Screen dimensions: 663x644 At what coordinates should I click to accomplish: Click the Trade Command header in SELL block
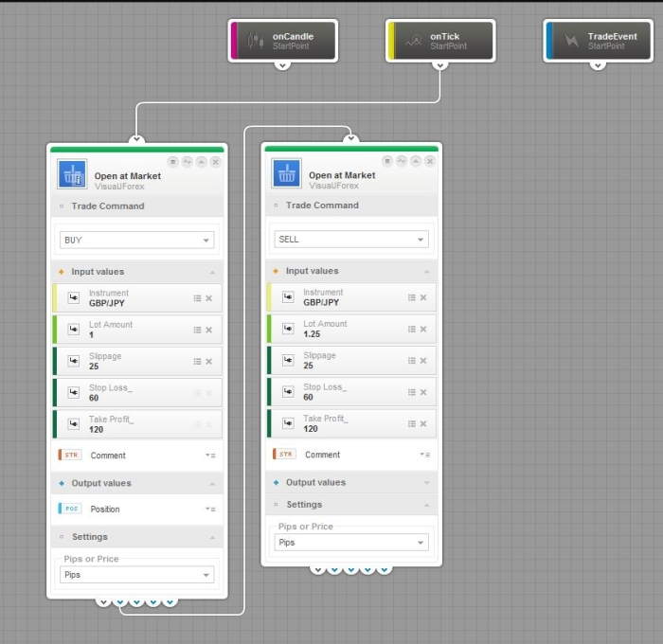click(351, 206)
